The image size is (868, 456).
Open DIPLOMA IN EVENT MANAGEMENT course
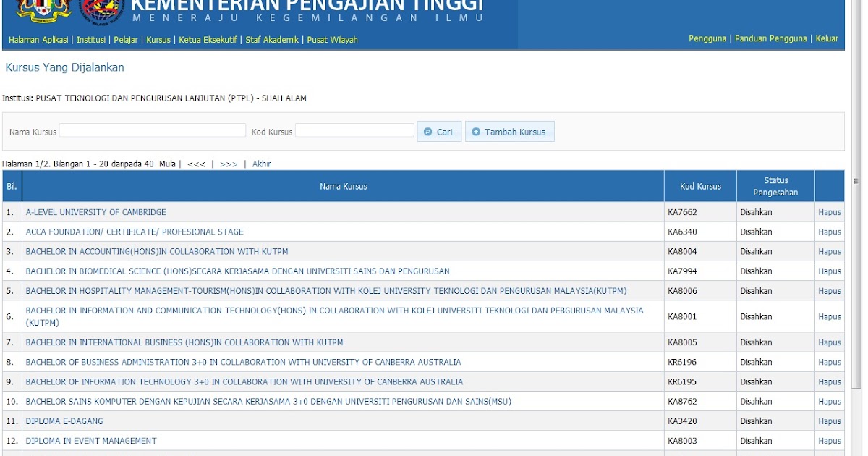[x=91, y=441]
